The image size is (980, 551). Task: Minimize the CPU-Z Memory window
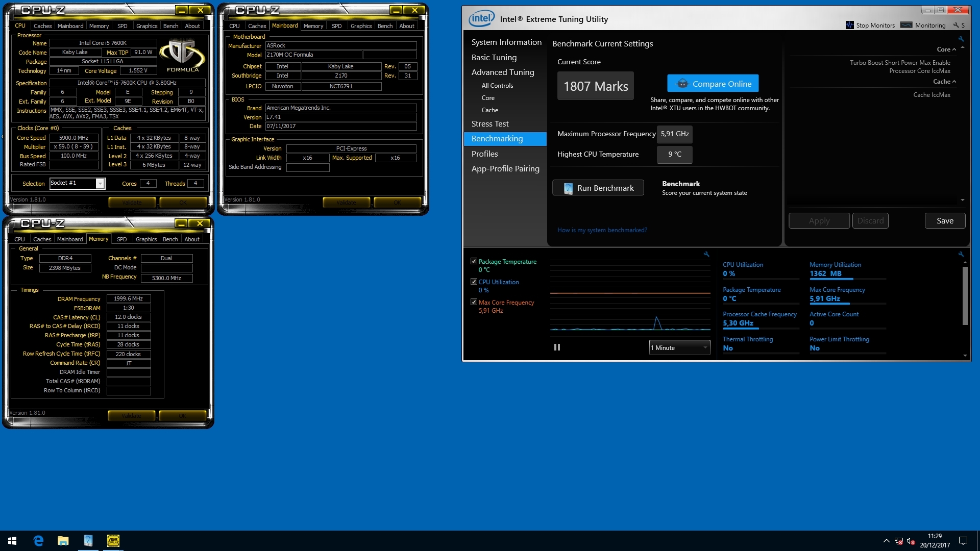point(181,223)
